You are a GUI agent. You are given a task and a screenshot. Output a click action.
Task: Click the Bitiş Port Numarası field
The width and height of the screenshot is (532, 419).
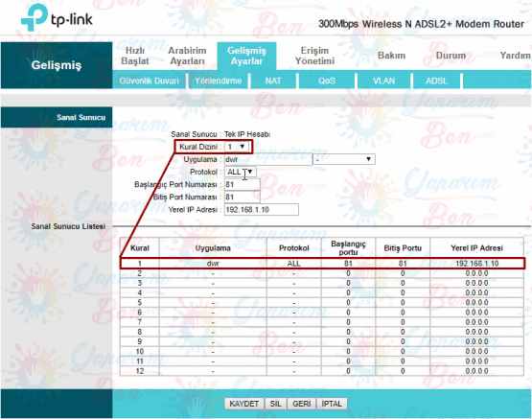click(x=242, y=197)
